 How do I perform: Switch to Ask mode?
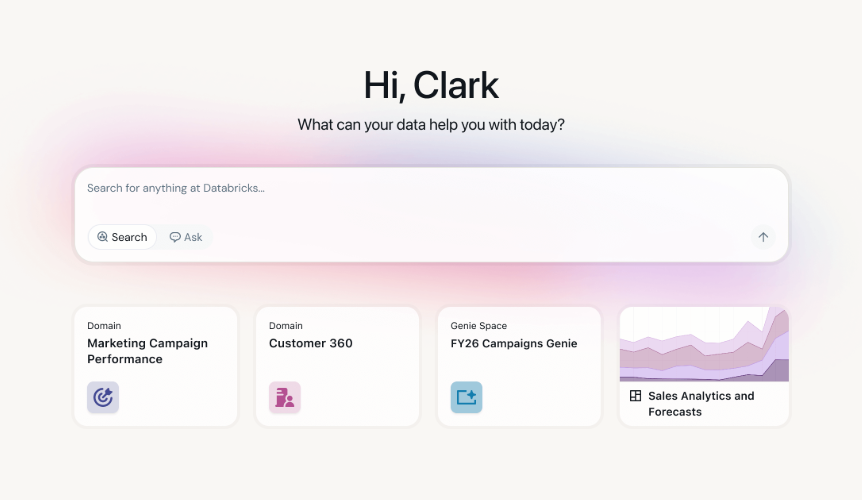[x=186, y=237]
